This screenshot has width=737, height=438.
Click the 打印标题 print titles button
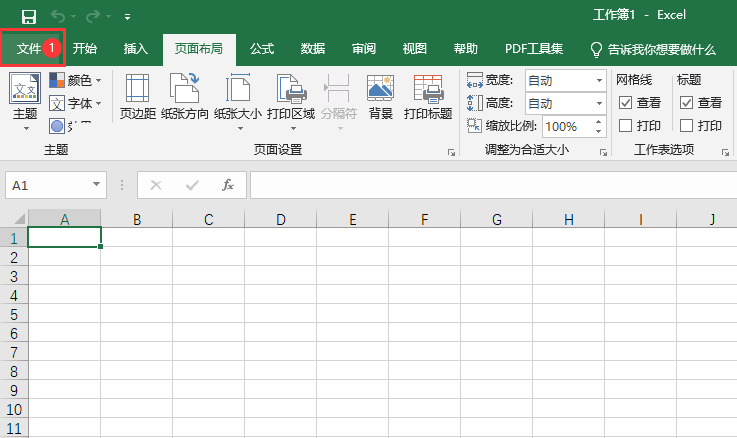click(x=428, y=97)
